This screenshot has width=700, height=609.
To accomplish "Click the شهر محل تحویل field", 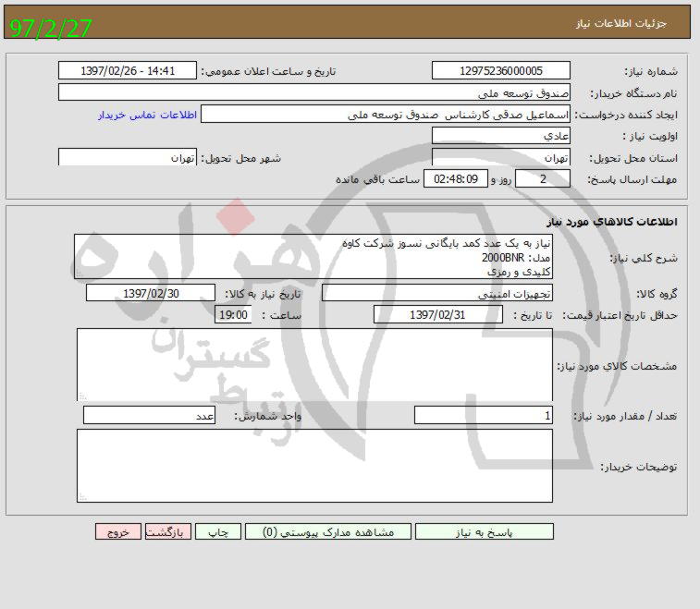I will pos(128,157).
